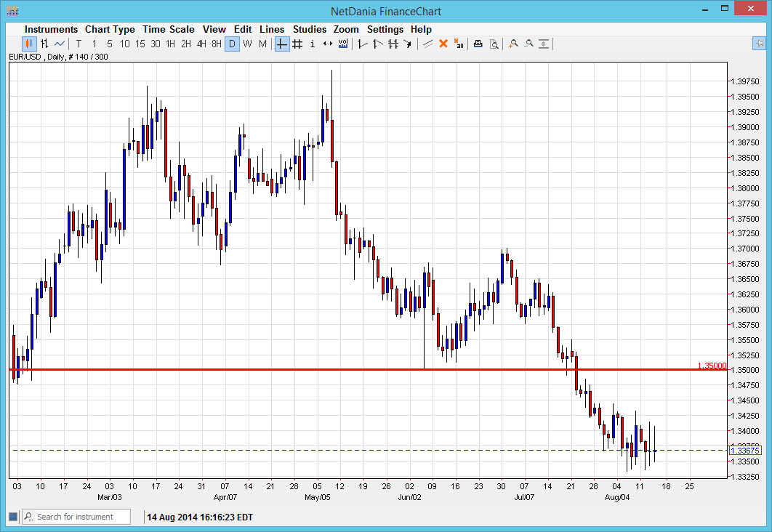The height and width of the screenshot is (532, 772).
Task: Select the zoom in magnifier icon
Action: tap(513, 44)
